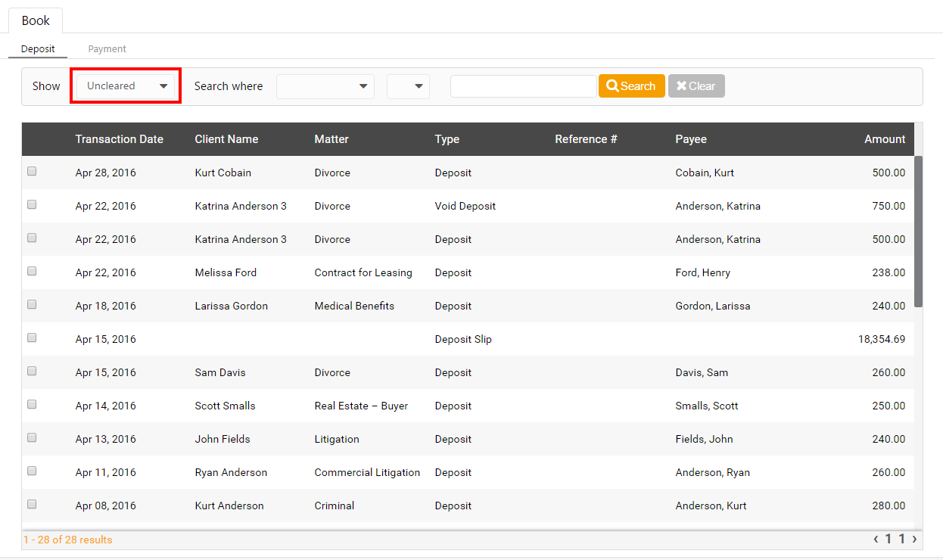Sort by Type column header
Image resolution: width=943 pixels, height=560 pixels.
(x=447, y=139)
